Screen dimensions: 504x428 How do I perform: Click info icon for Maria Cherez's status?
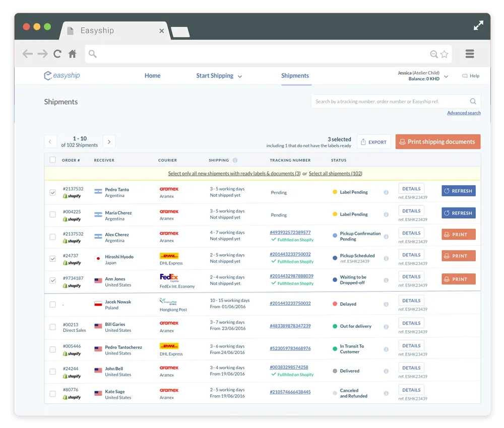[386, 215]
